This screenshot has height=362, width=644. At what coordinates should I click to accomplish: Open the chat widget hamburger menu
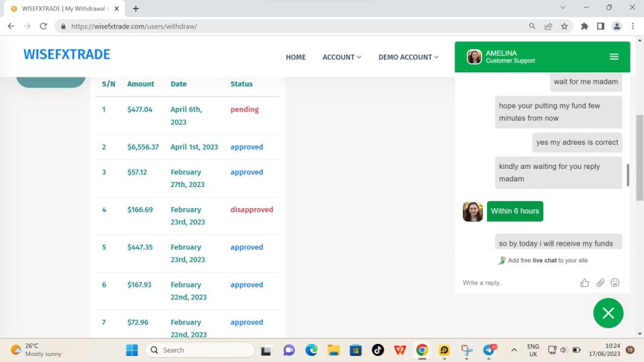coord(614,57)
